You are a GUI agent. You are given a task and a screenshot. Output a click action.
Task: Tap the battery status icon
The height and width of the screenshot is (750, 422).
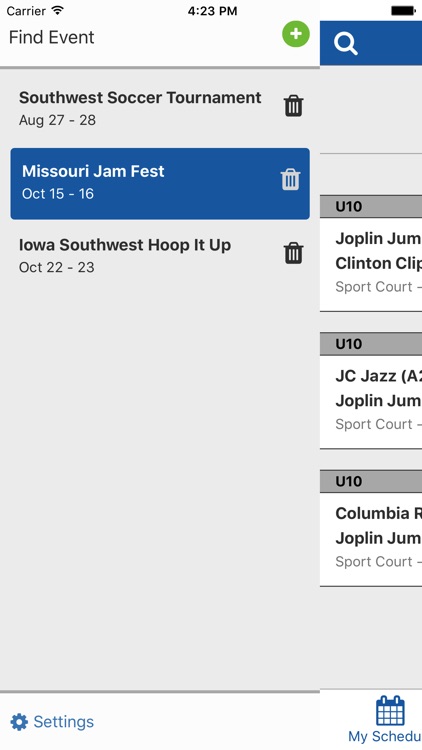[x=403, y=11]
